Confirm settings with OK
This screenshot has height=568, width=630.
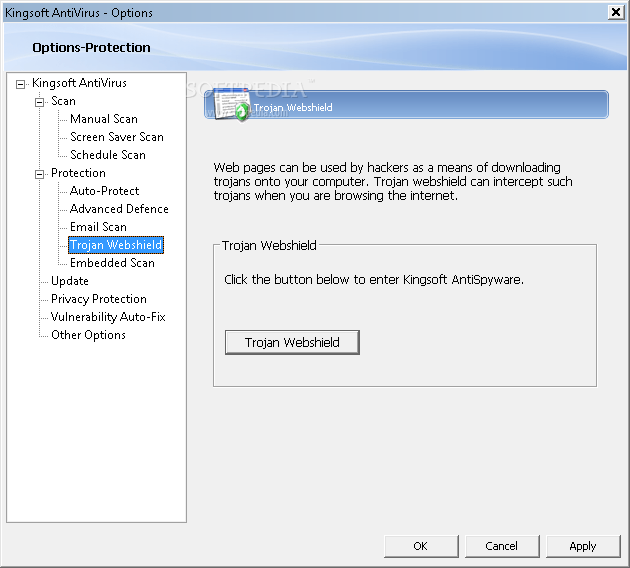[421, 546]
